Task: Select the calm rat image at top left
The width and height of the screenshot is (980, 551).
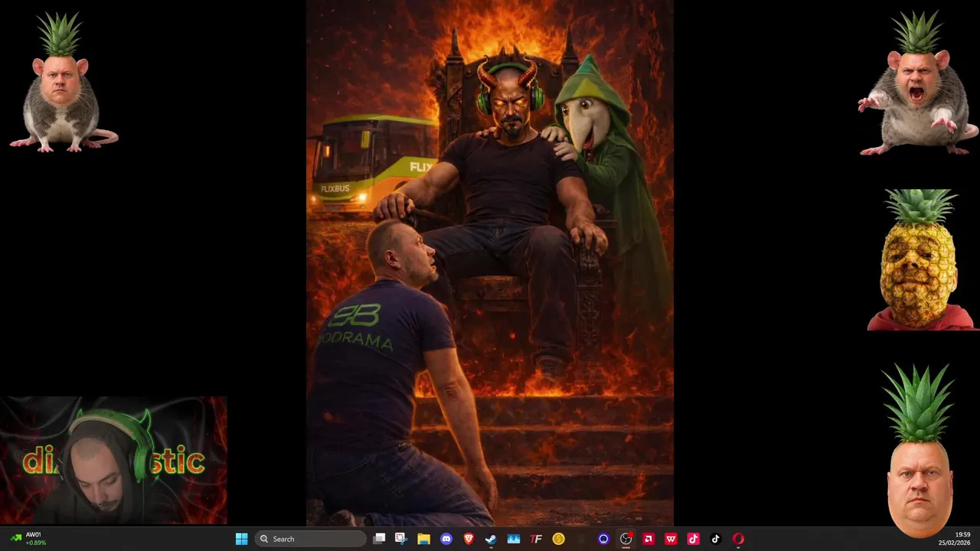Action: click(63, 83)
